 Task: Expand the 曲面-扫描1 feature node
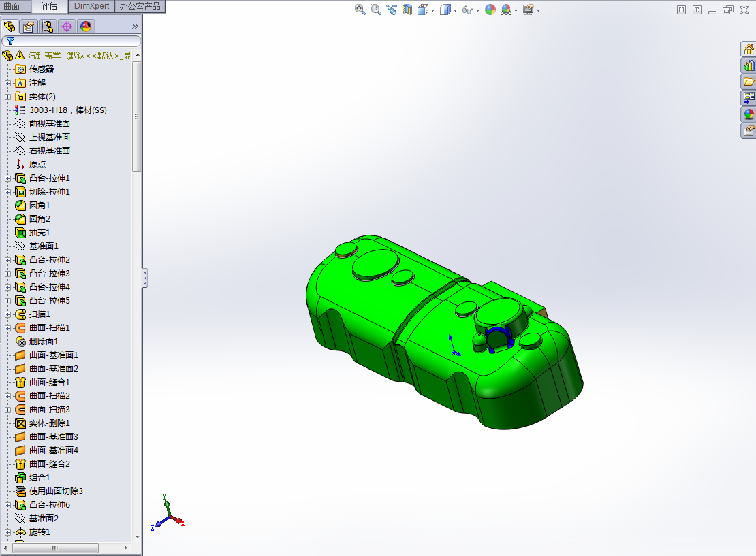tap(7, 329)
